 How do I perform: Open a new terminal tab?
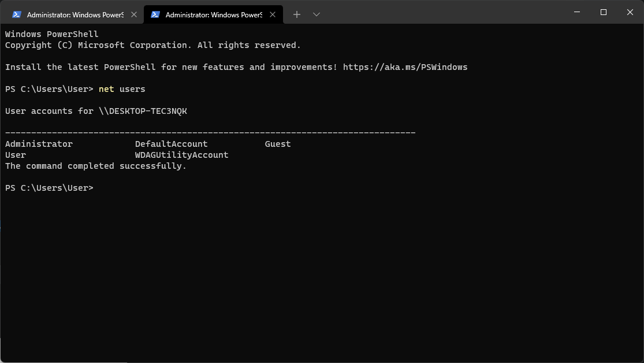pyautogui.click(x=297, y=14)
